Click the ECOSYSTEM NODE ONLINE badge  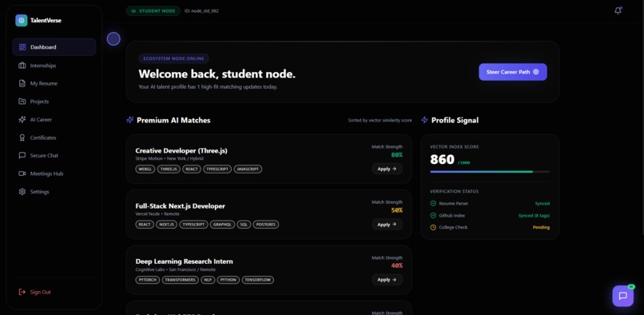click(173, 59)
